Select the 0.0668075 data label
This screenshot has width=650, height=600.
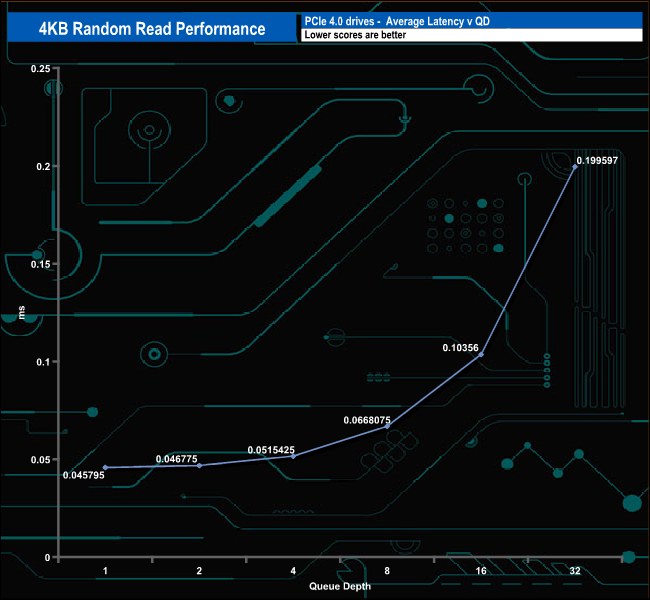click(367, 420)
